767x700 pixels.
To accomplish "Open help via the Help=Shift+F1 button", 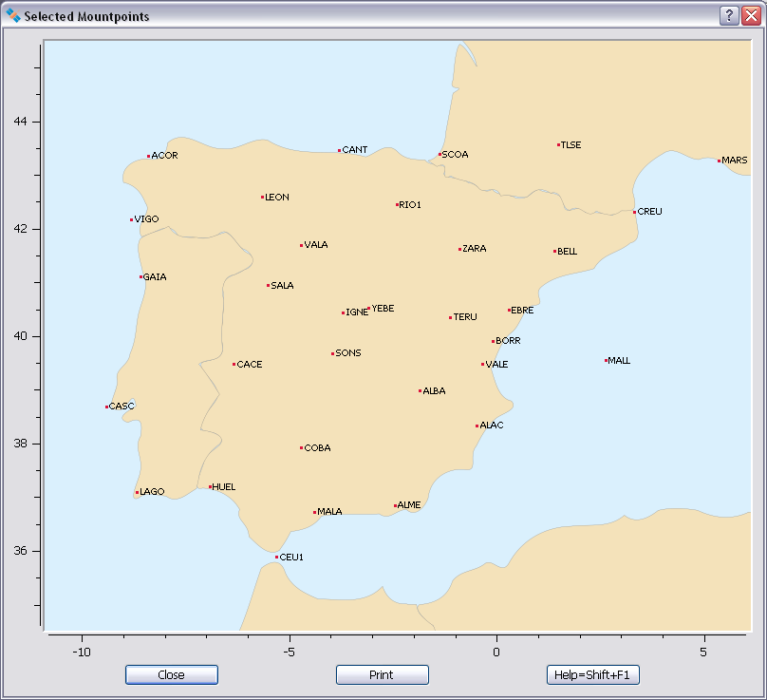I will (x=594, y=675).
